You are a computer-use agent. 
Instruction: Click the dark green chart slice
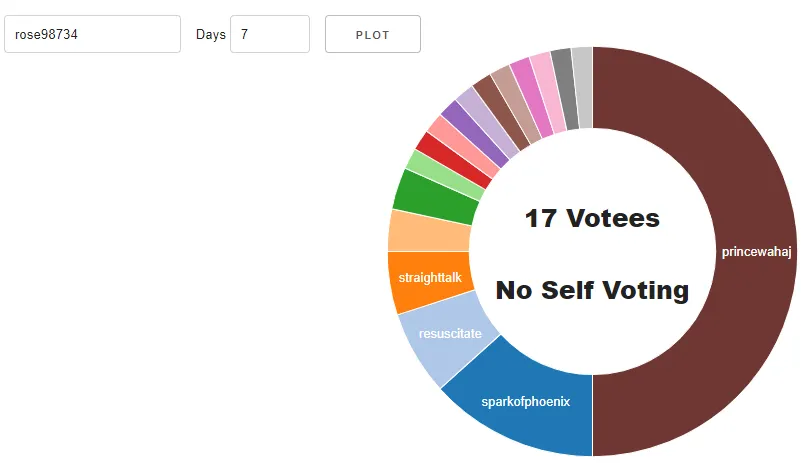437,198
